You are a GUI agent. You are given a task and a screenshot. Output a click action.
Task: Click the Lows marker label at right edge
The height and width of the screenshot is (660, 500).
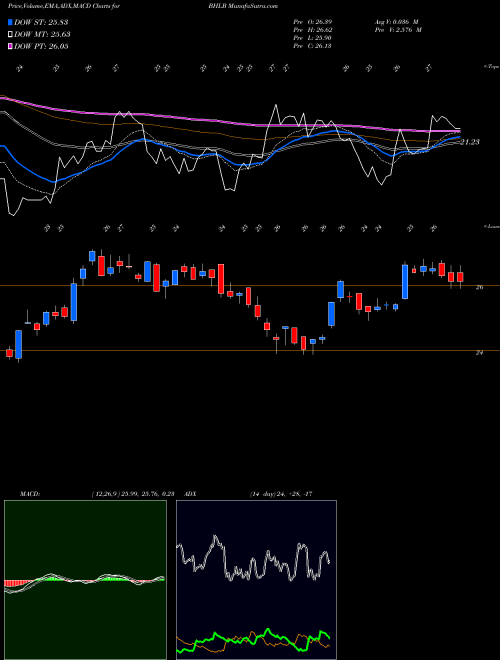click(491, 226)
